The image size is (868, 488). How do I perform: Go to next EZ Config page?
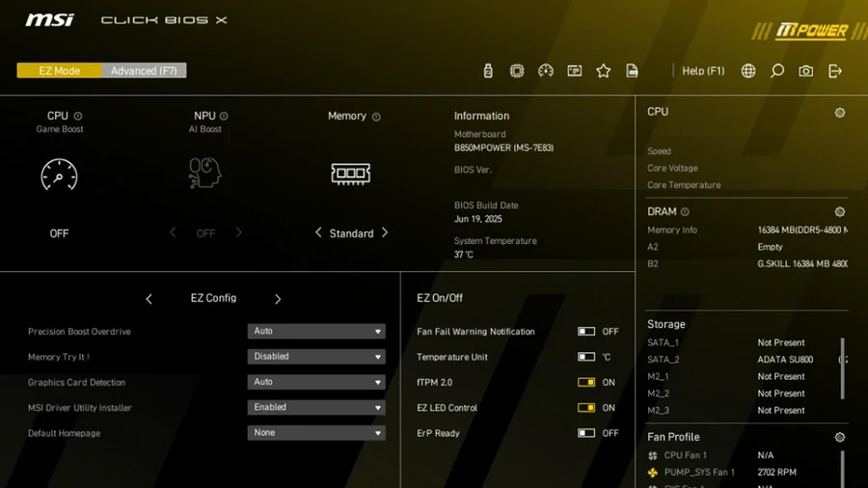(278, 299)
